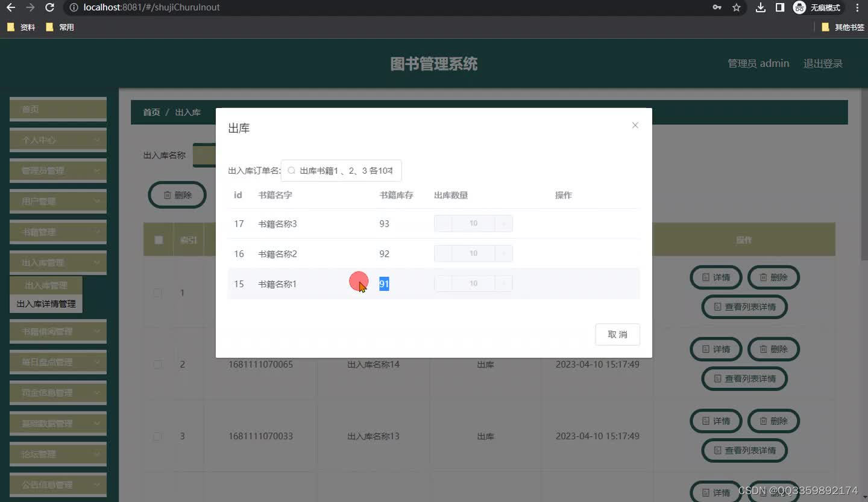868x502 pixels.
Task: Click the search icon in 出入库订单名 field
Action: 292,171
